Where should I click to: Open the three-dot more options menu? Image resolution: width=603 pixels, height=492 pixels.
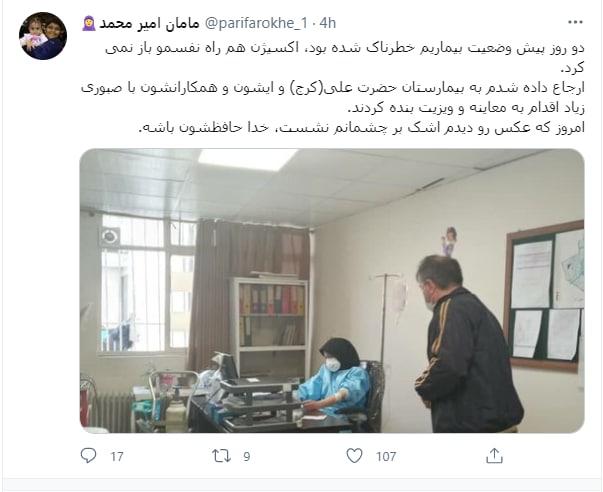point(575,22)
